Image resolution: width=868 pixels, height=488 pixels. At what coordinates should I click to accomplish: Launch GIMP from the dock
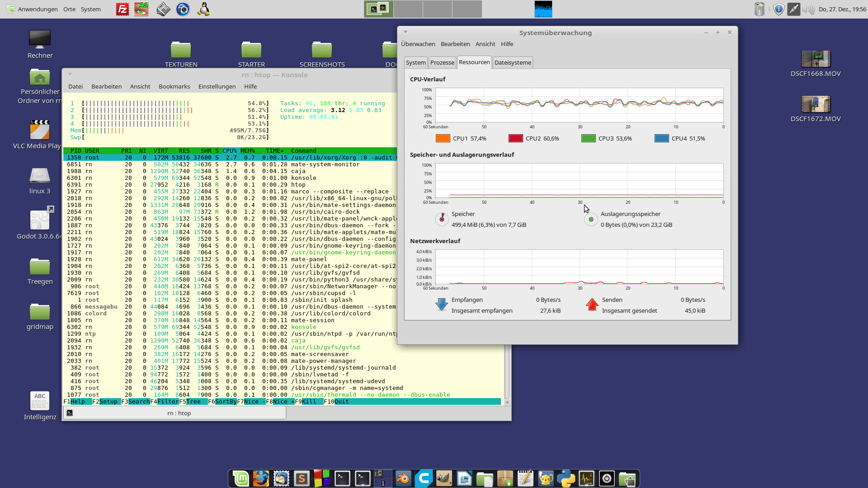click(444, 479)
